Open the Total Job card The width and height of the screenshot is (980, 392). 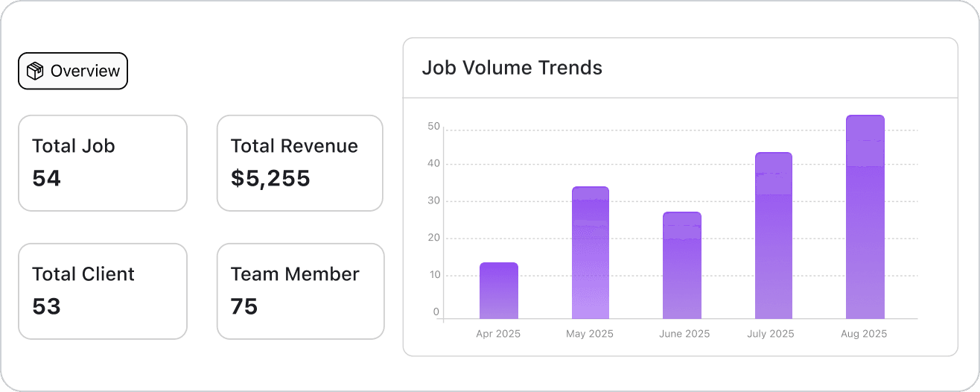pyautogui.click(x=103, y=162)
